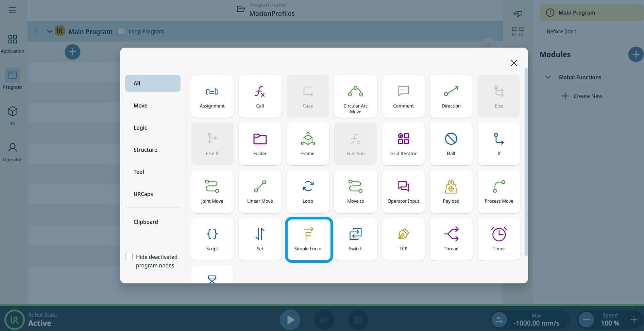This screenshot has width=644, height=331.
Task: Enable Hide deactivated program nodes checkbox
Action: tap(129, 256)
